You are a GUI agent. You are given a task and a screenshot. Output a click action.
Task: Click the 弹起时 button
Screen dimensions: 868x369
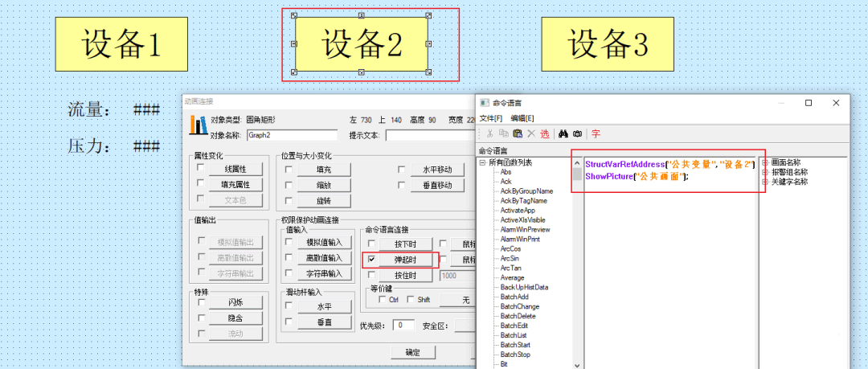(405, 260)
